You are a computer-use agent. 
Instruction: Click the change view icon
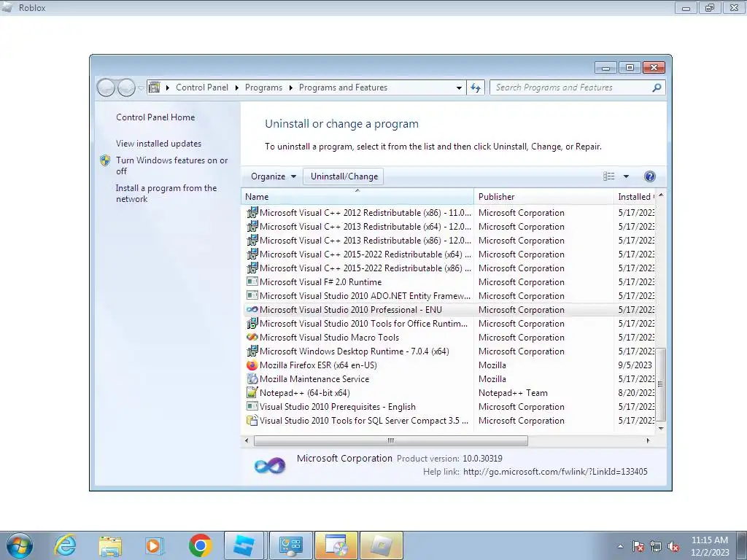point(609,176)
